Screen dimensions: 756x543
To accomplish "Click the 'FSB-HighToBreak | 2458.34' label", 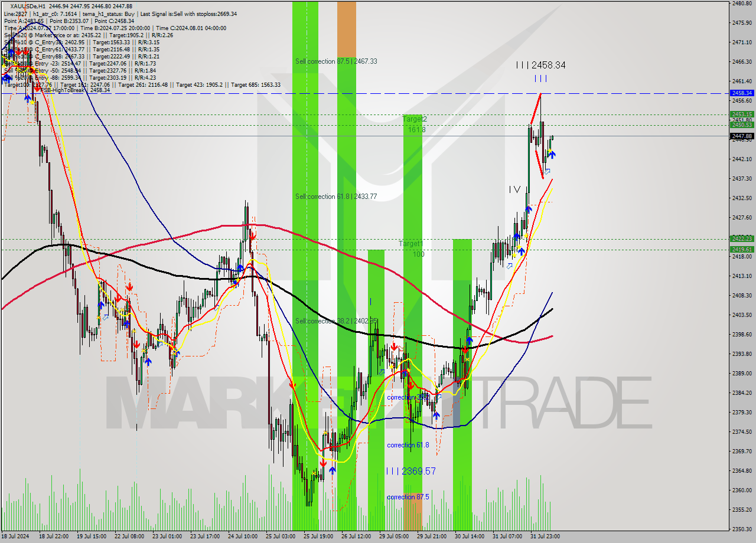I will (75, 90).
